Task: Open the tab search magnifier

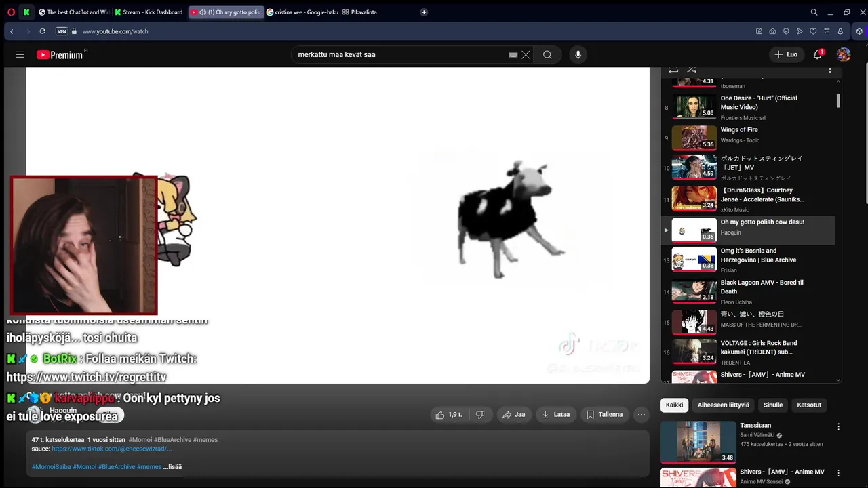Action: click(x=814, y=12)
